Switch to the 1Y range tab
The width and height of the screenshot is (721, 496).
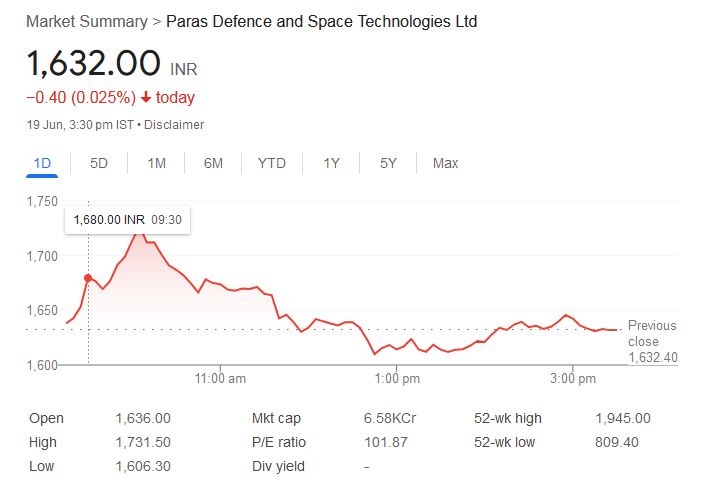(332, 163)
